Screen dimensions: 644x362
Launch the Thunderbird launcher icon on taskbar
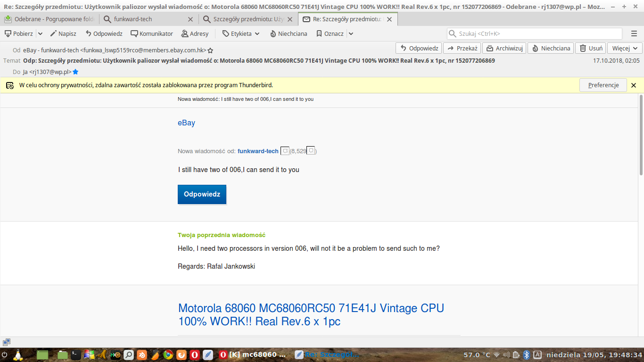click(x=207, y=355)
